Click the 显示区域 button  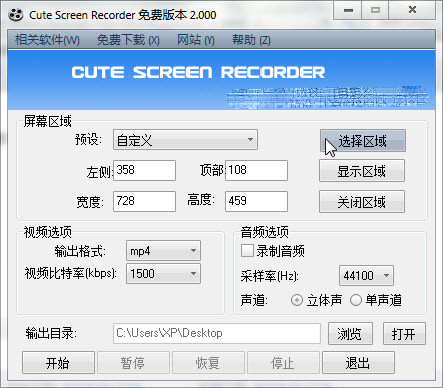coord(362,171)
